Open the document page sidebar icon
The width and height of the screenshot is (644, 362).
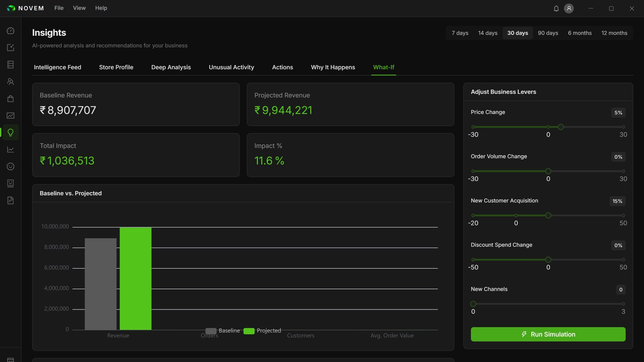point(10,200)
